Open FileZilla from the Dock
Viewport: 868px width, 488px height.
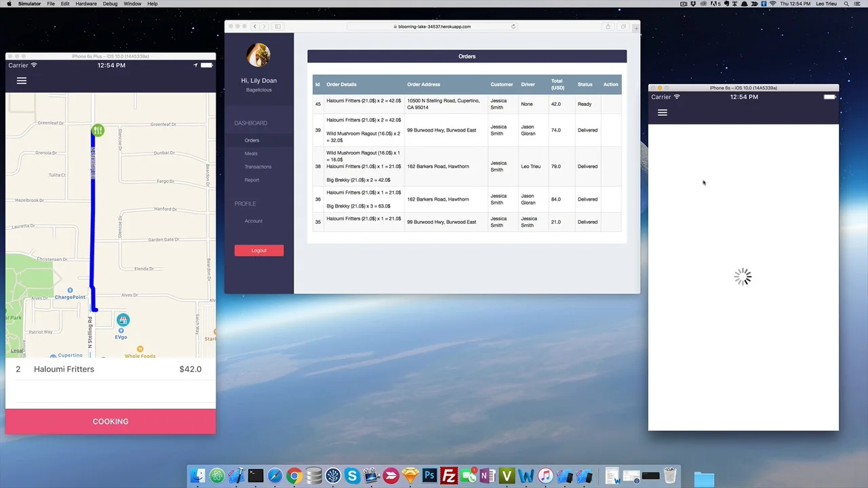pos(448,476)
